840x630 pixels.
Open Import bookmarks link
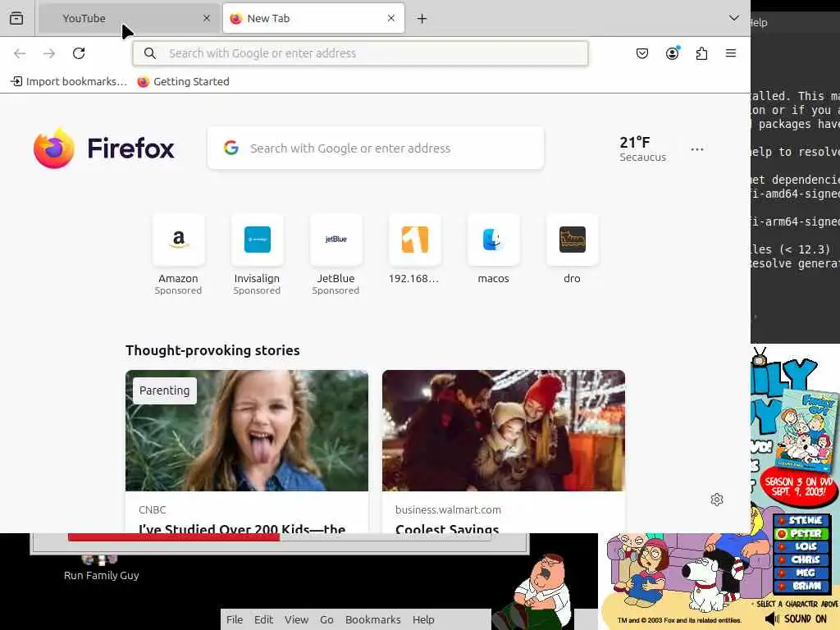(x=69, y=81)
